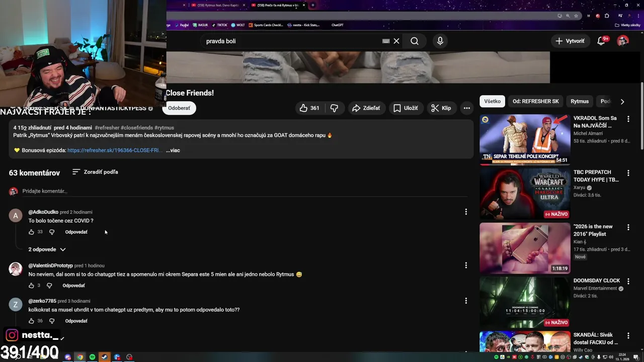
Task: Open Spotify from the taskbar
Action: [x=92, y=357]
